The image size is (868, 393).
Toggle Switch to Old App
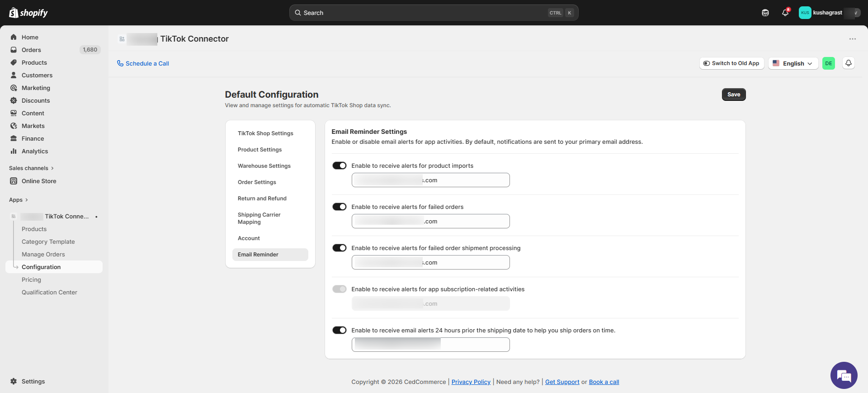pyautogui.click(x=731, y=63)
